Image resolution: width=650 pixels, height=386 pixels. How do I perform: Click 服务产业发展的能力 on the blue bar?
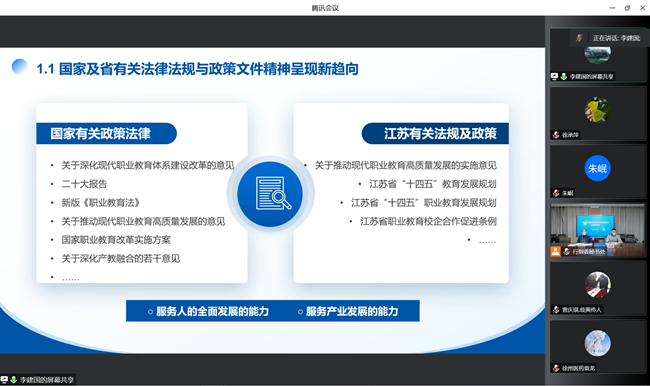348,311
